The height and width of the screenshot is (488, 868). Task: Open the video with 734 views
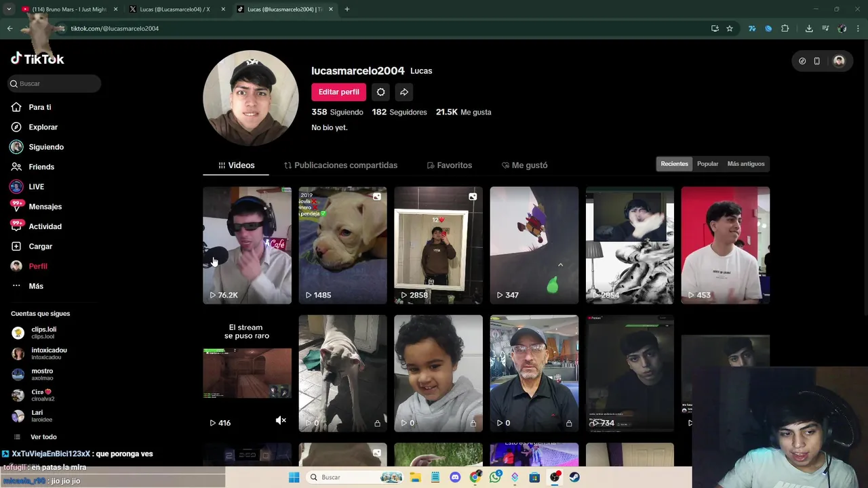(x=629, y=373)
